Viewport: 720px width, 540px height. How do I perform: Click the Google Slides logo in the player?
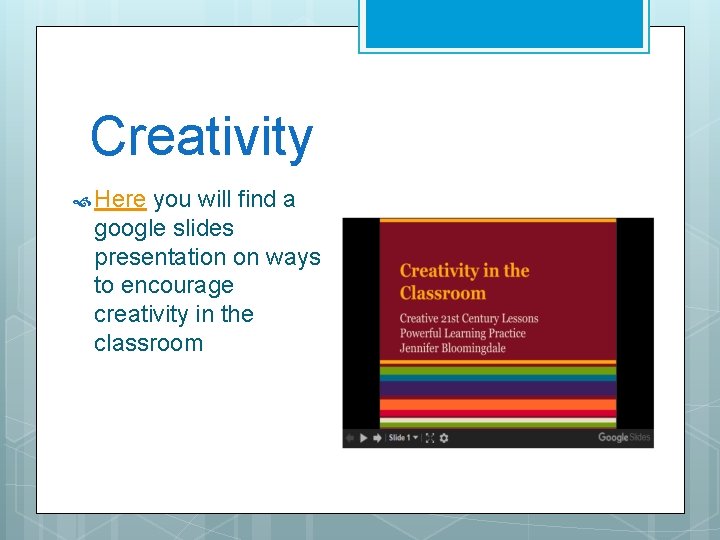[x=624, y=437]
